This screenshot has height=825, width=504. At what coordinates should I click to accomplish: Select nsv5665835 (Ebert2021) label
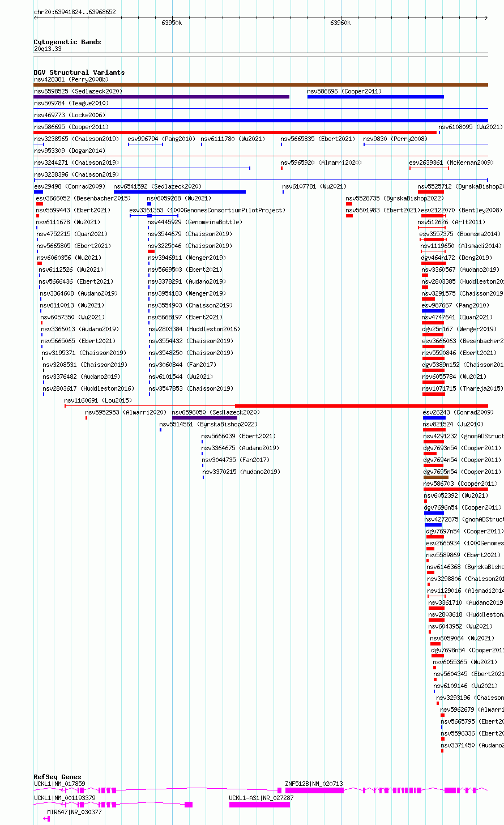pyautogui.click(x=318, y=139)
